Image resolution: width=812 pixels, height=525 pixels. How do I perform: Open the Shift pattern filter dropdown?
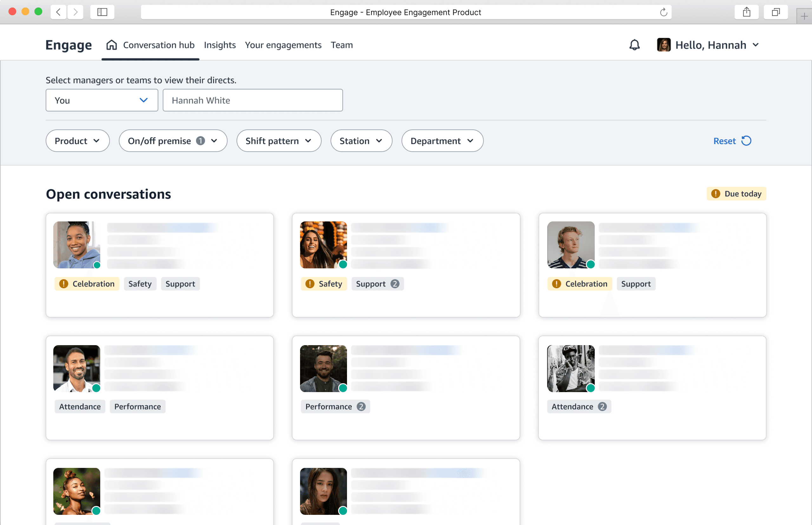point(278,141)
